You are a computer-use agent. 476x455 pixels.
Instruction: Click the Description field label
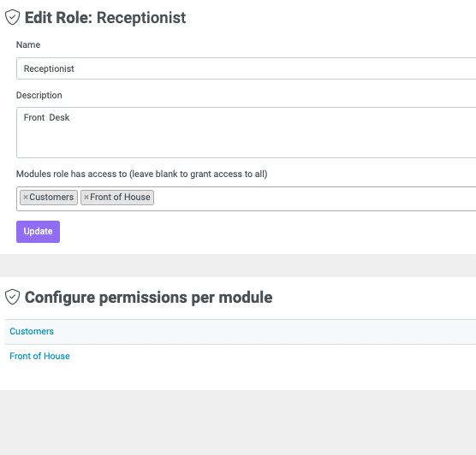coord(39,95)
